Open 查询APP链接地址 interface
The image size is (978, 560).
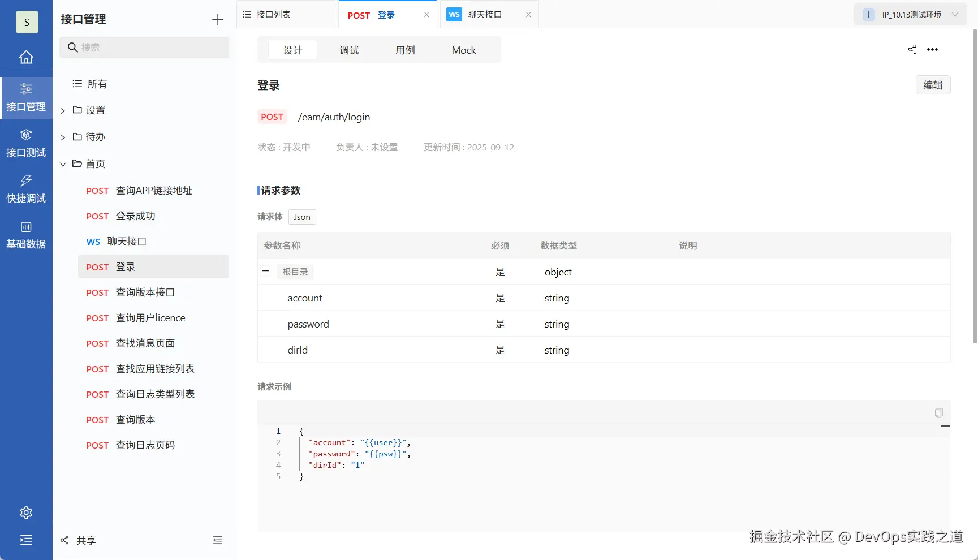tap(153, 191)
